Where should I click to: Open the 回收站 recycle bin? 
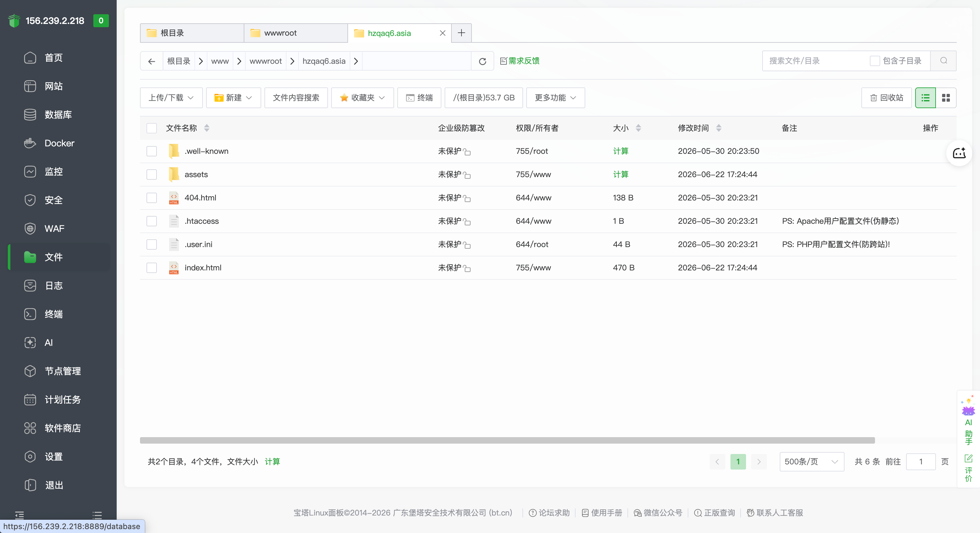click(886, 98)
